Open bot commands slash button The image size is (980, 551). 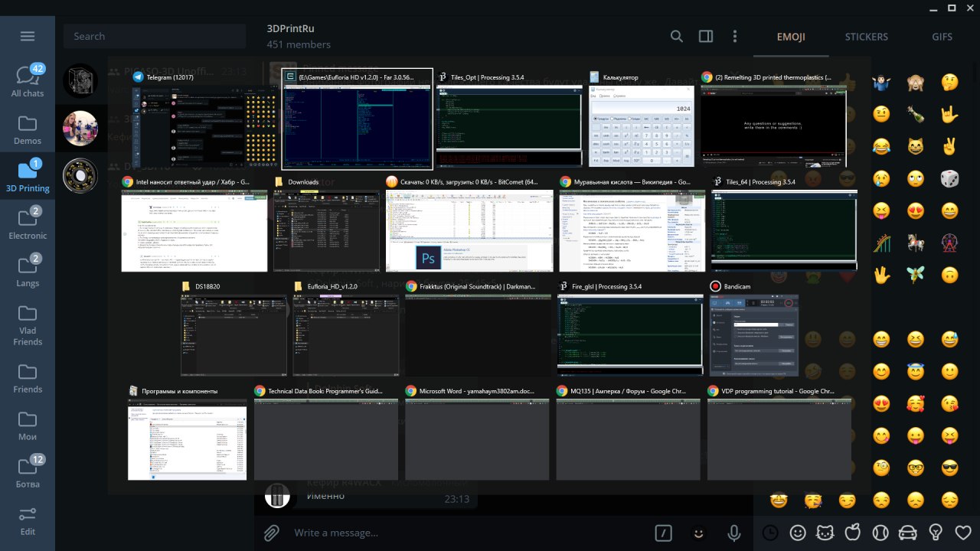pos(664,533)
